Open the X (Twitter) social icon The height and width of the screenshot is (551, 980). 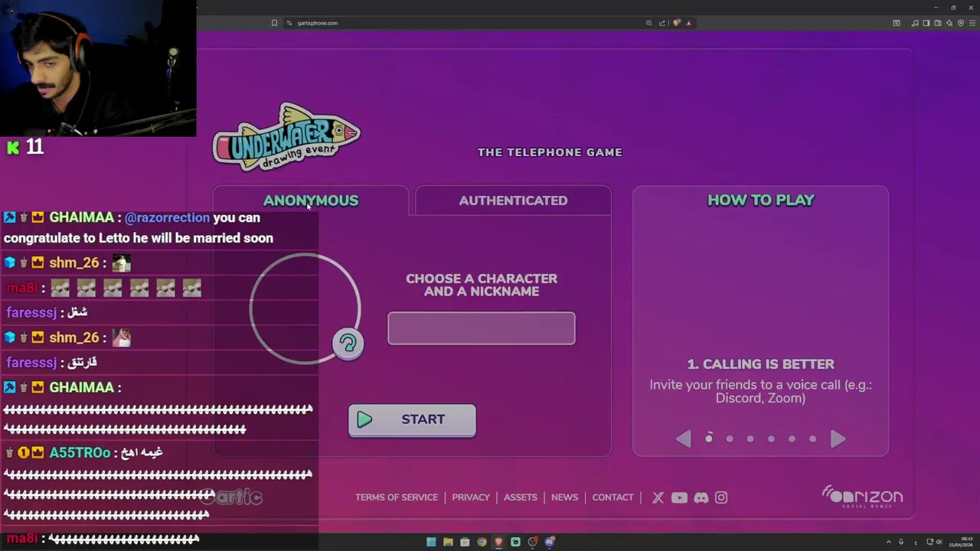(x=658, y=497)
